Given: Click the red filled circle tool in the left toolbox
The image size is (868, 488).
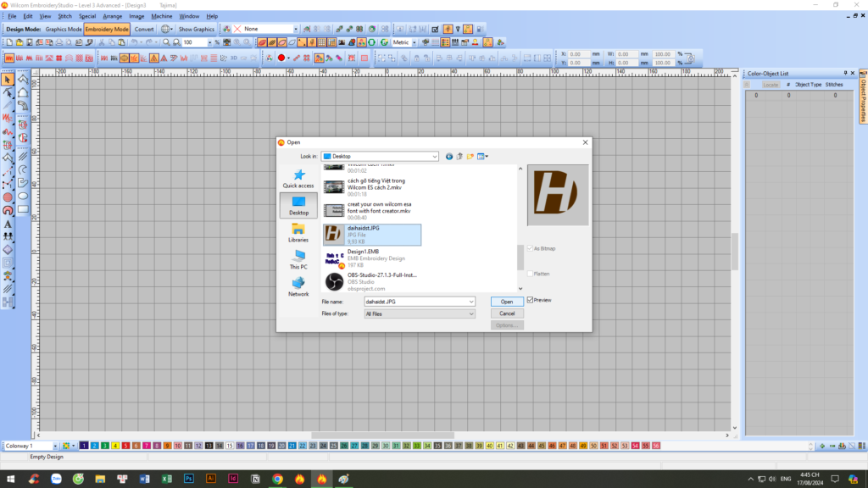Looking at the screenshot, I should click(7, 197).
